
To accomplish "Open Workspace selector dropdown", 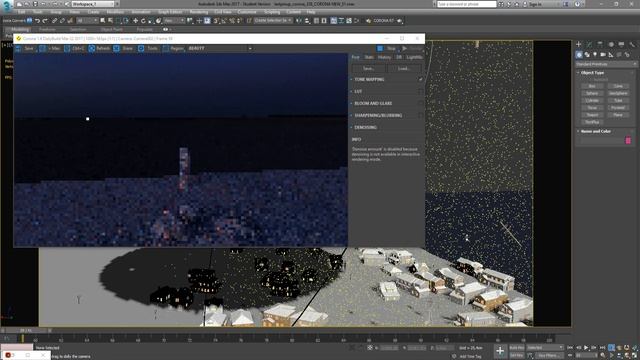I will pos(93,4).
